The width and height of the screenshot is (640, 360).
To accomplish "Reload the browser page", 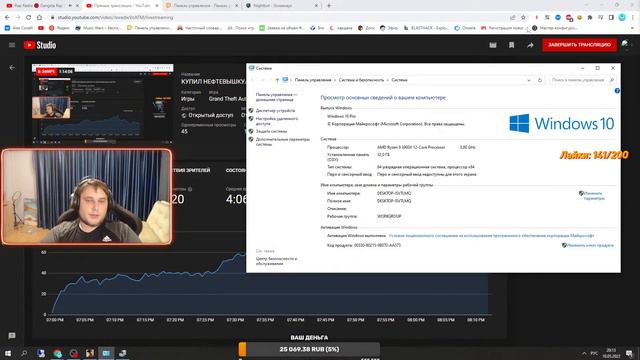I will point(29,18).
